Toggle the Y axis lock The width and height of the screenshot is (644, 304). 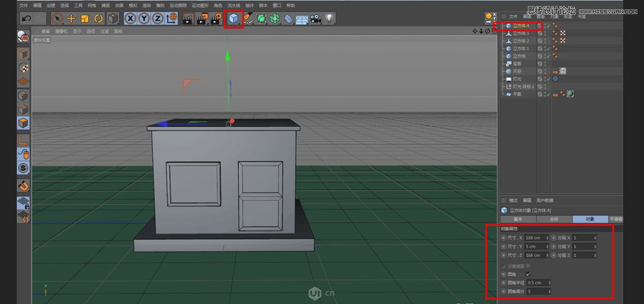(144, 18)
